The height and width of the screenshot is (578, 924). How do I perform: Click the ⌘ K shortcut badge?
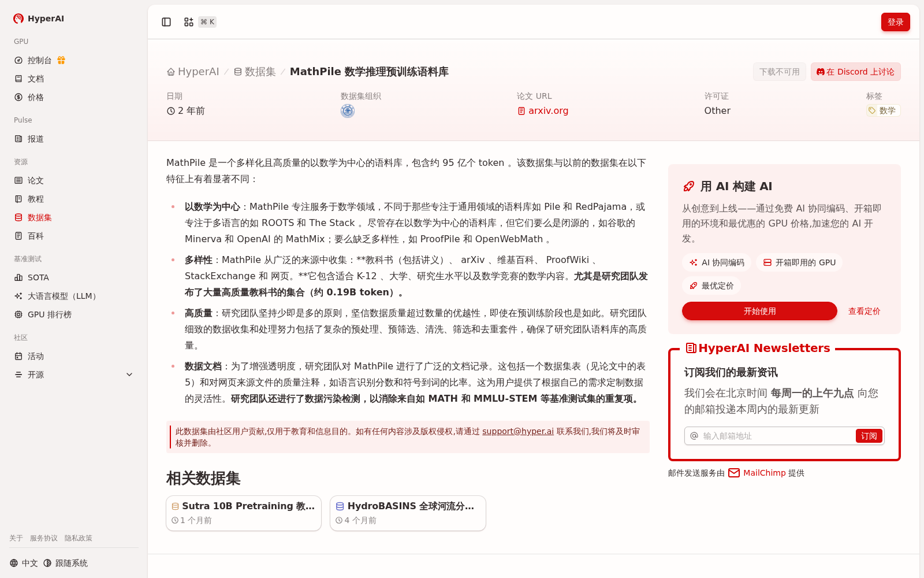(207, 22)
